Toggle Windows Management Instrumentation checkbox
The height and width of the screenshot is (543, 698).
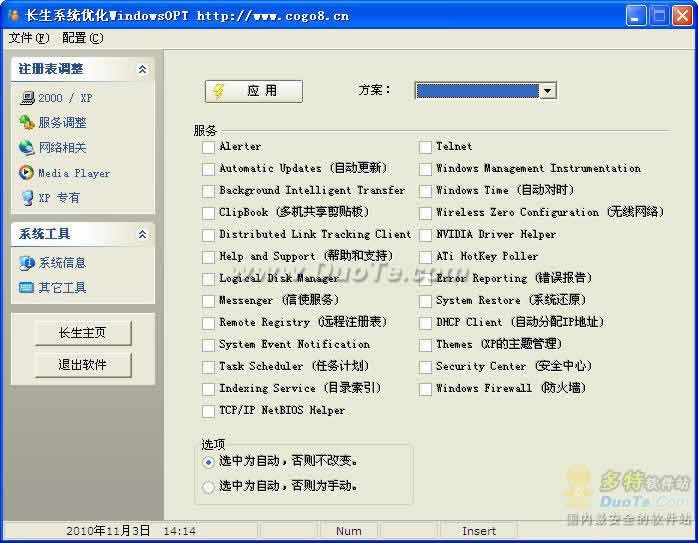tap(426, 169)
